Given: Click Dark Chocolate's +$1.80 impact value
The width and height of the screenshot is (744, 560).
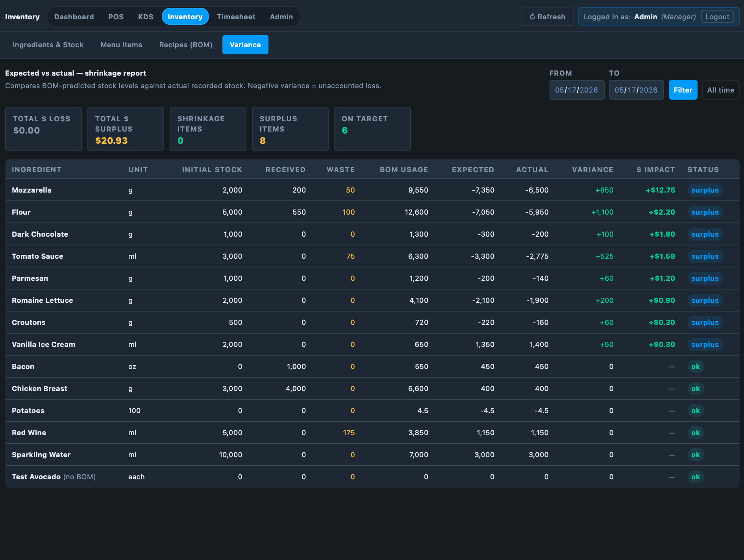Looking at the screenshot, I should [x=662, y=234].
